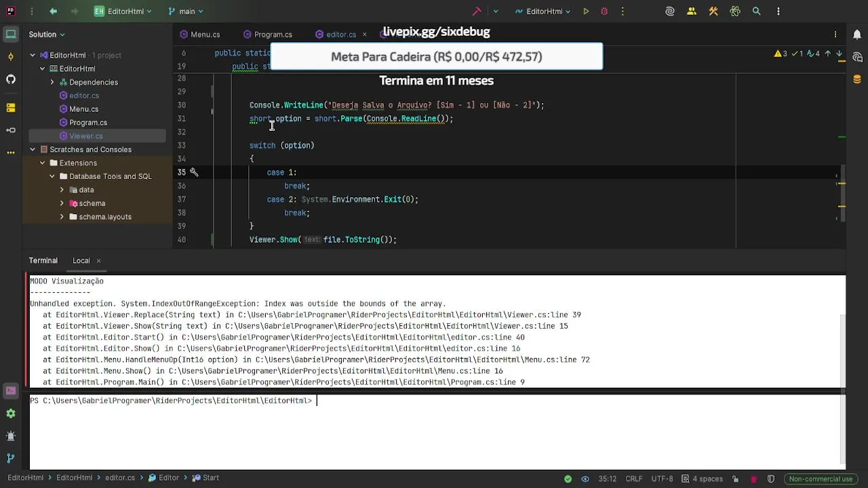The height and width of the screenshot is (488, 868).
Task: Open dropdown arrow next to build hammer
Action: 495,12
